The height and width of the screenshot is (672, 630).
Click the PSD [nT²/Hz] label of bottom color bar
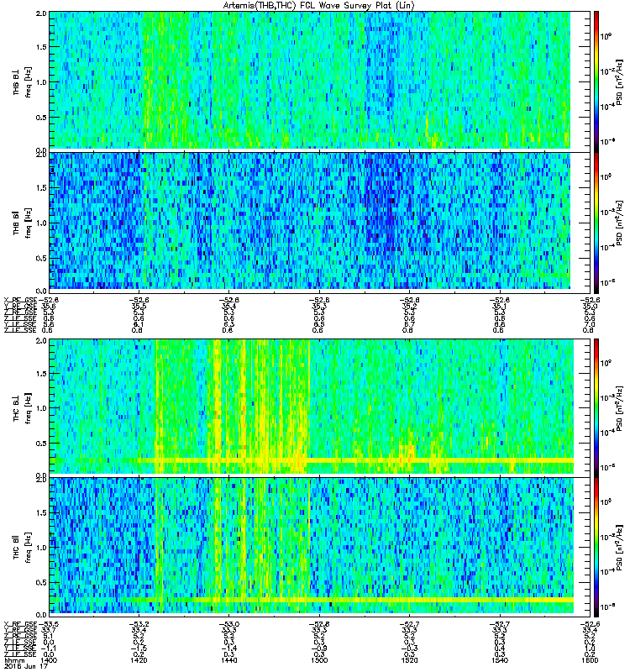point(620,548)
